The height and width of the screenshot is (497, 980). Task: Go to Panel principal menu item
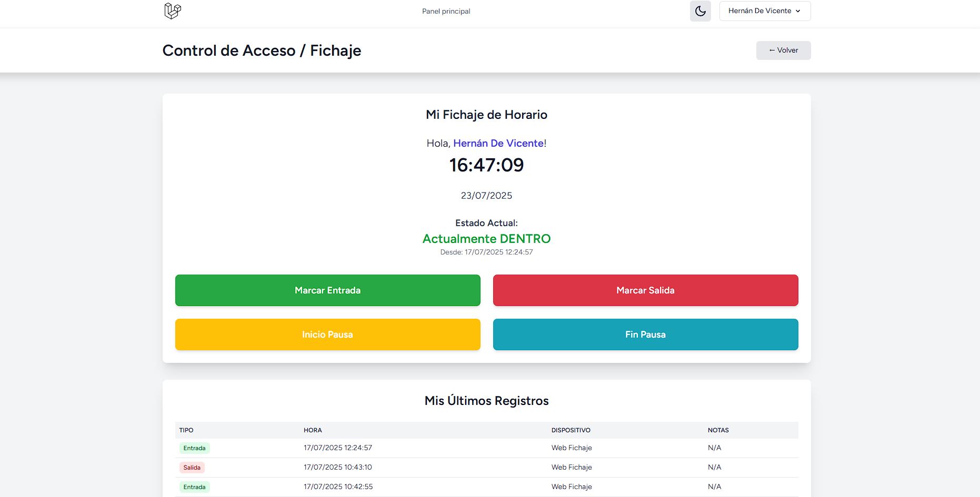pyautogui.click(x=446, y=12)
